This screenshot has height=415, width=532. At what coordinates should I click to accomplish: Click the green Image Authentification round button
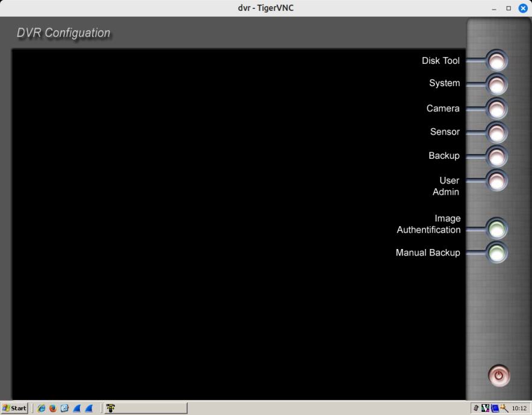496,229
